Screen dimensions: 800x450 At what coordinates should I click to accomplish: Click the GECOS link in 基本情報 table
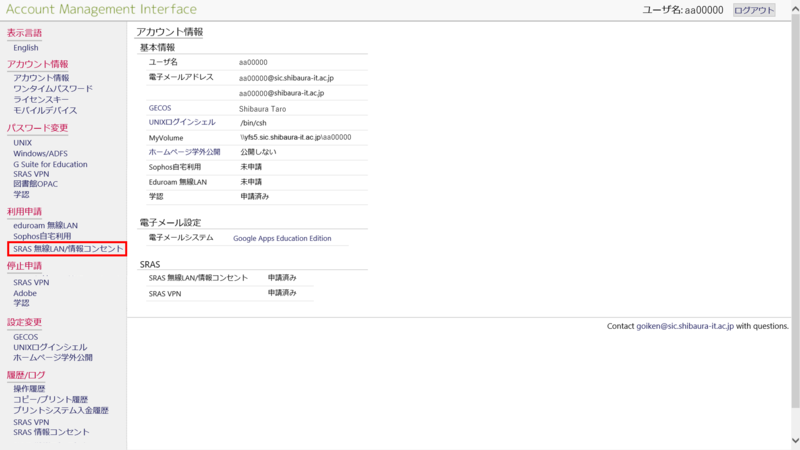[x=161, y=107]
